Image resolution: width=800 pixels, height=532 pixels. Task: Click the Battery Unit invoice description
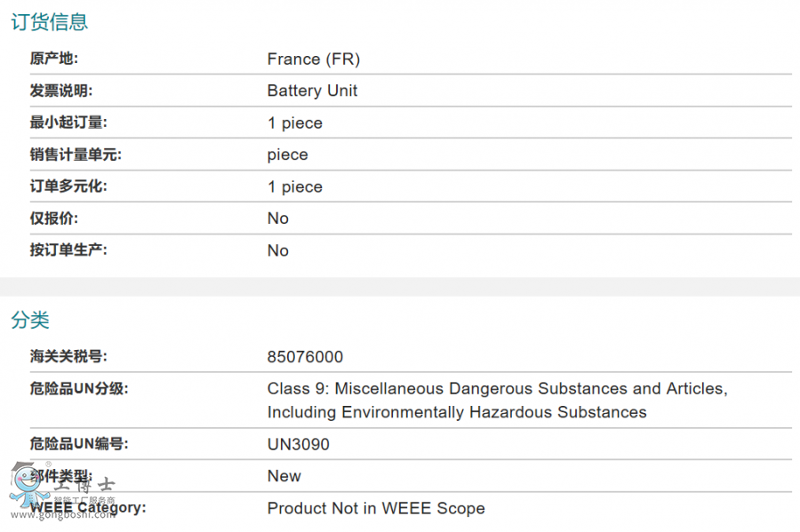(x=312, y=91)
